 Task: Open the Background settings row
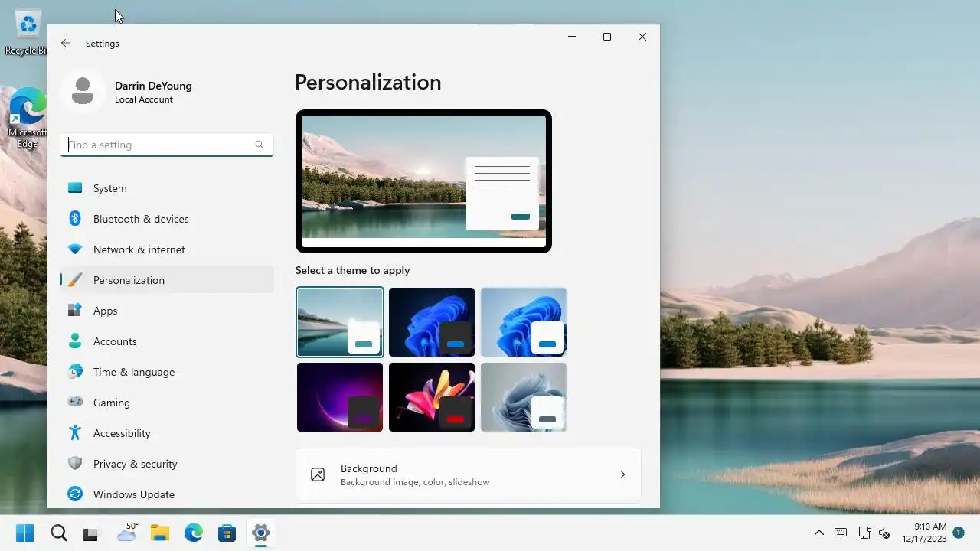(x=468, y=474)
